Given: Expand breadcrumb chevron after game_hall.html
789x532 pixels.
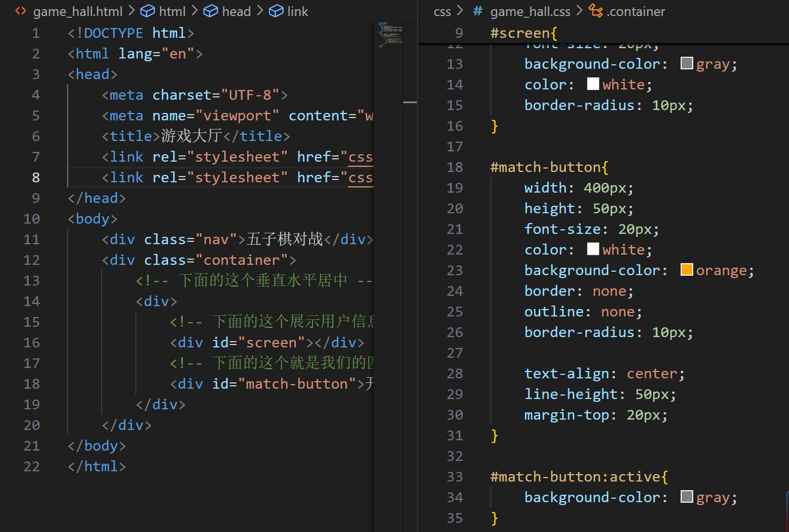Looking at the screenshot, I should tap(131, 11).
